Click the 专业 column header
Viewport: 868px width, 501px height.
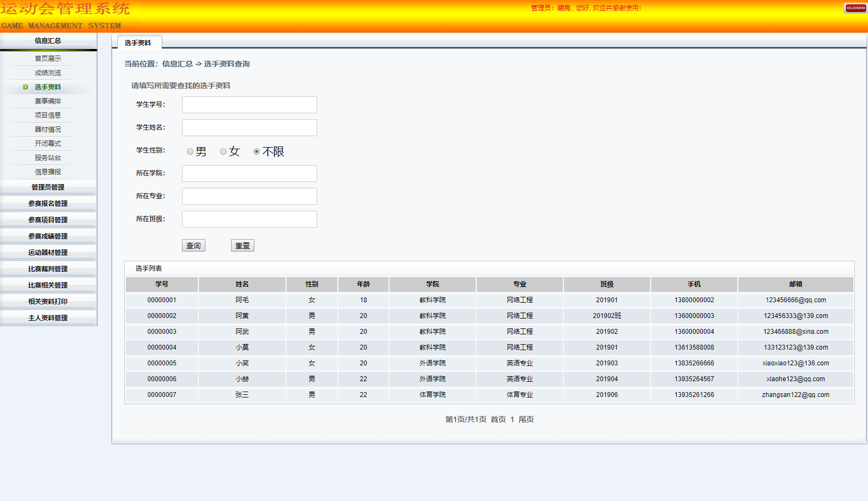(x=520, y=284)
